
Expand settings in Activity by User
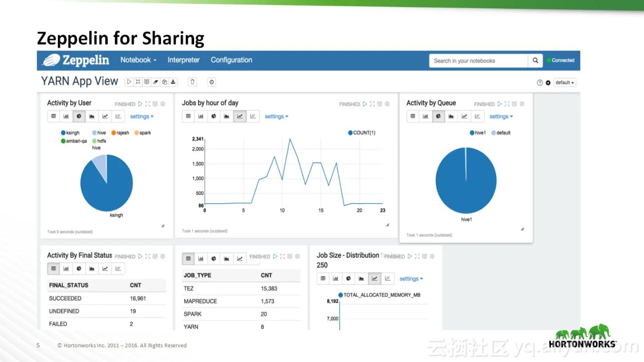[x=142, y=117]
